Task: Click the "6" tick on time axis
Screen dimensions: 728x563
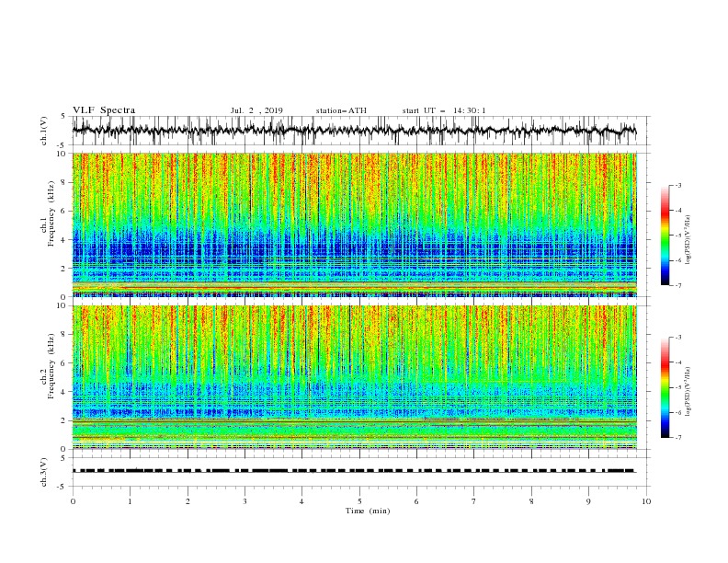Action: point(416,501)
